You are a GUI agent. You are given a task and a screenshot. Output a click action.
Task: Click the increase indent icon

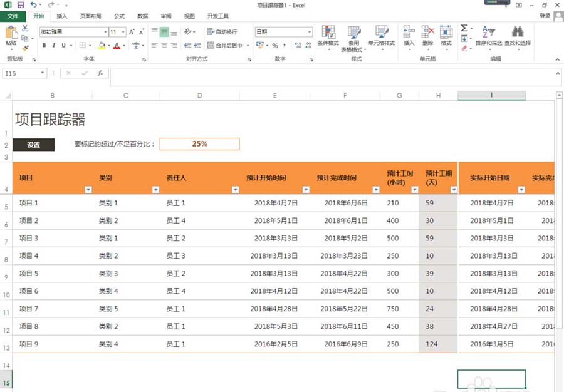(197, 45)
